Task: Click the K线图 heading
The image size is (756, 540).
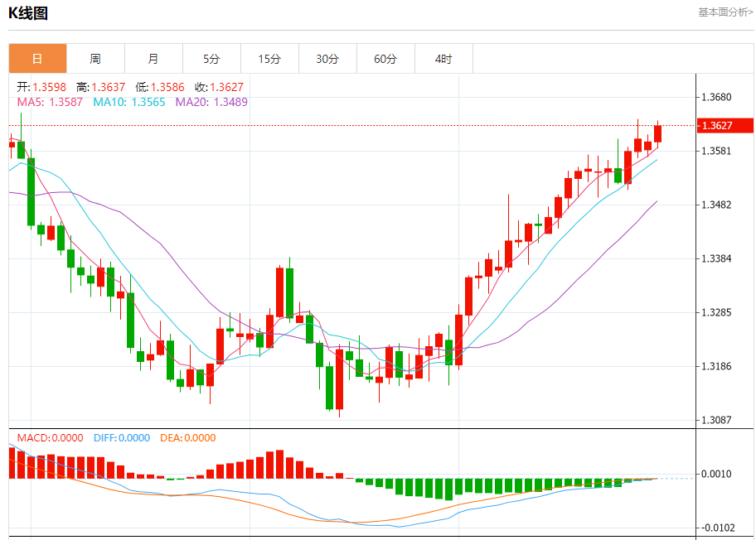Action: coord(28,13)
